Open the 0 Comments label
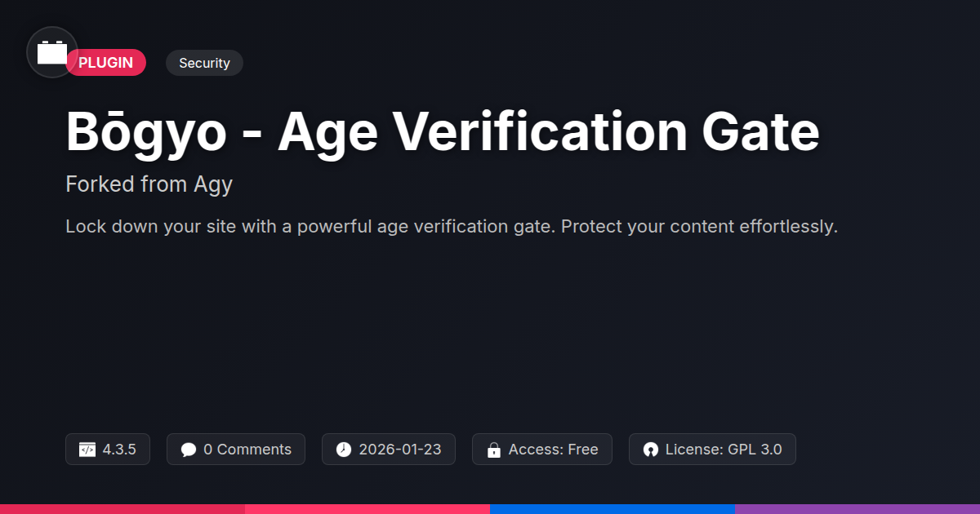Viewport: 980px width, 514px height. [x=247, y=450]
